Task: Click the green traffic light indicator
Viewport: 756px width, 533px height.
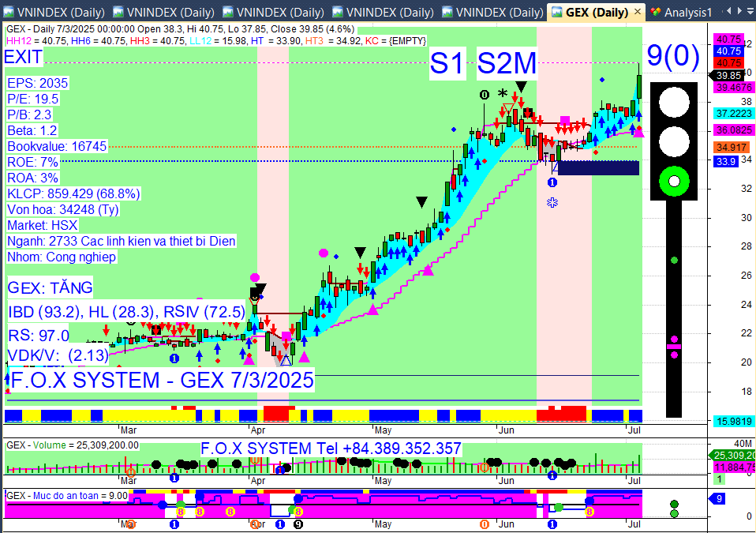Action: click(x=674, y=182)
